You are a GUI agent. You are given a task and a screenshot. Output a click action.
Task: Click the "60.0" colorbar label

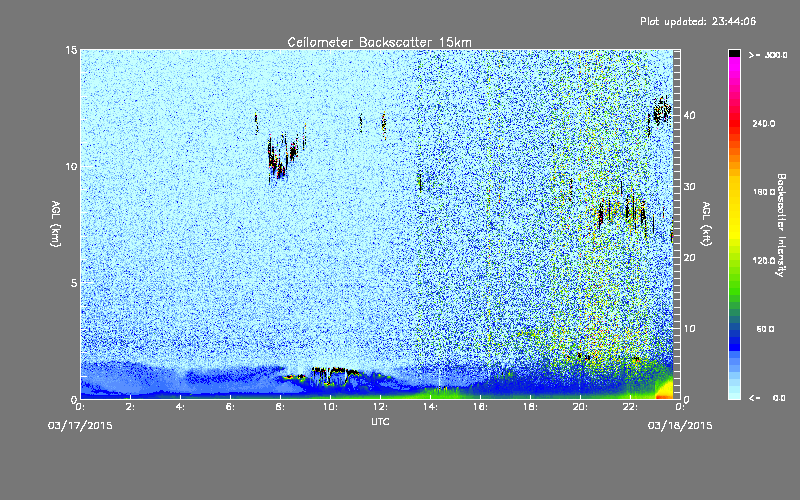[765, 329]
